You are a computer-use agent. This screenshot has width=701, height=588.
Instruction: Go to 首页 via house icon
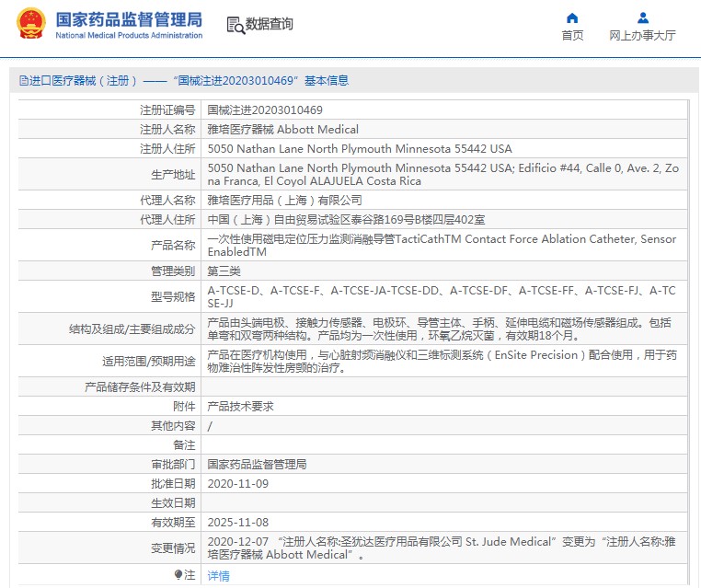572,17
